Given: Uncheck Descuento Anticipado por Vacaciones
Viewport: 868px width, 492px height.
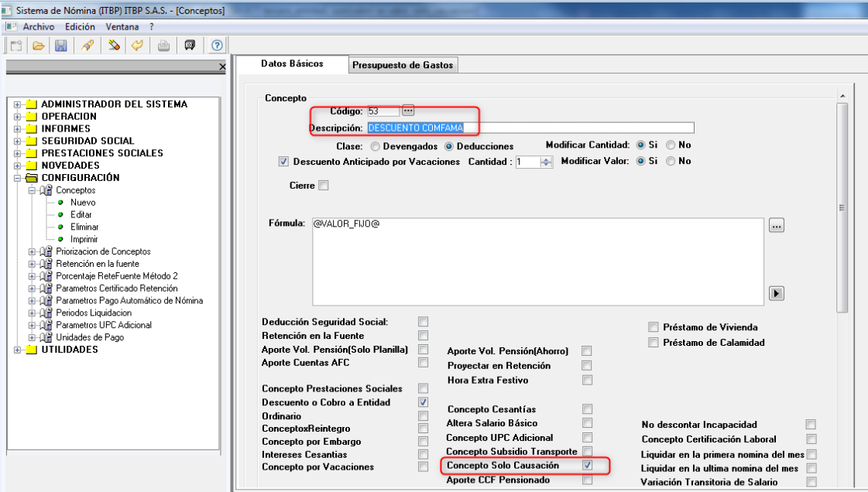Looking at the screenshot, I should point(283,162).
